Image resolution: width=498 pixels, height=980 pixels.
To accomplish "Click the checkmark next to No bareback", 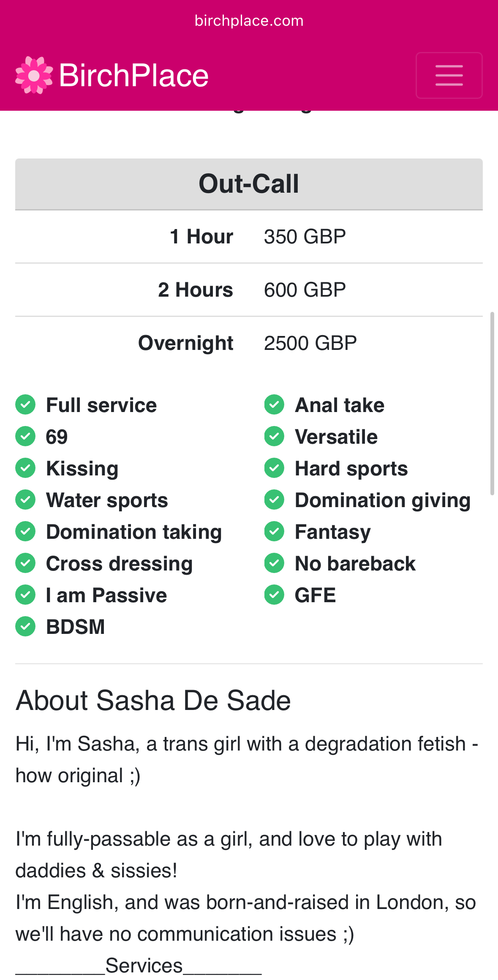I will click(x=274, y=563).
